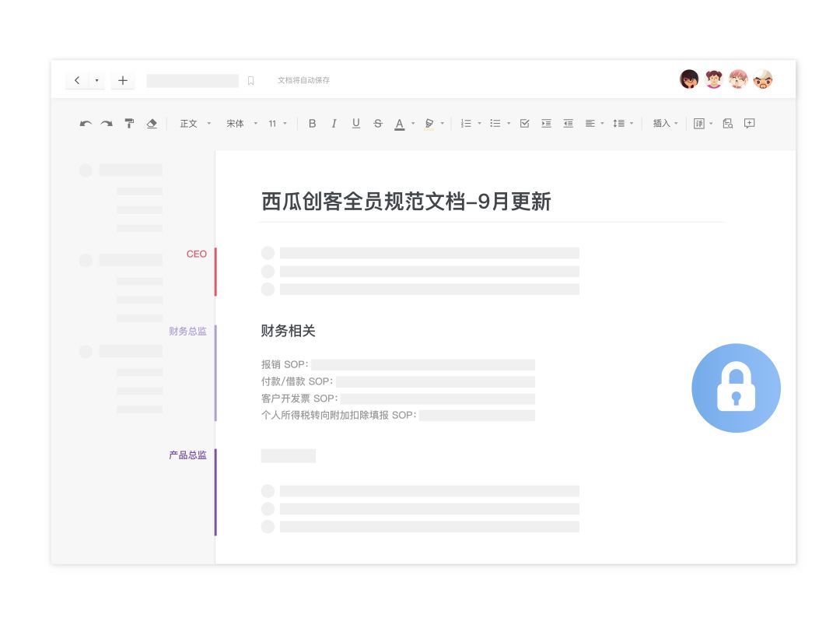Click the redo icon
The image size is (840, 625).
click(x=107, y=124)
